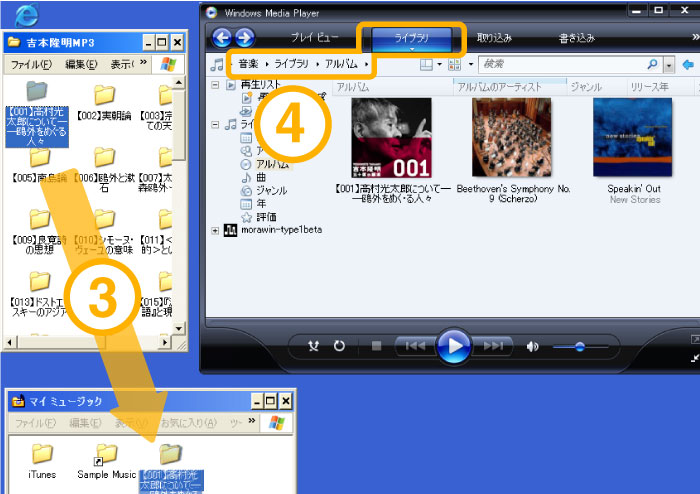Click the Play button in Media Player

(454, 346)
